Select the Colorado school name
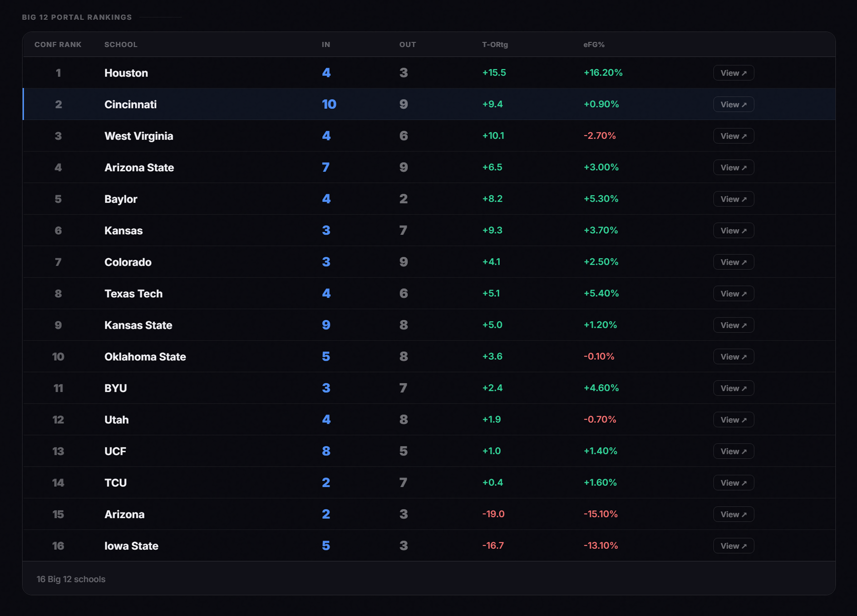This screenshot has height=616, width=857. tap(128, 262)
